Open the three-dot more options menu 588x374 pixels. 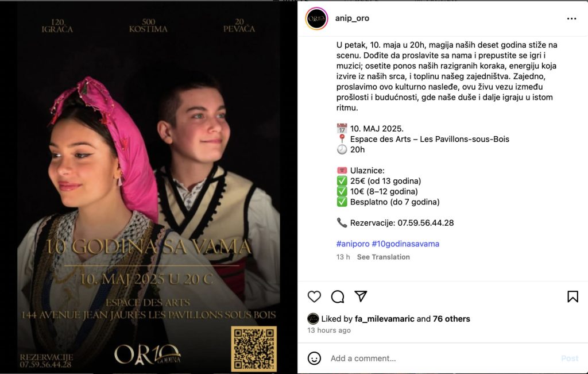coord(571,18)
